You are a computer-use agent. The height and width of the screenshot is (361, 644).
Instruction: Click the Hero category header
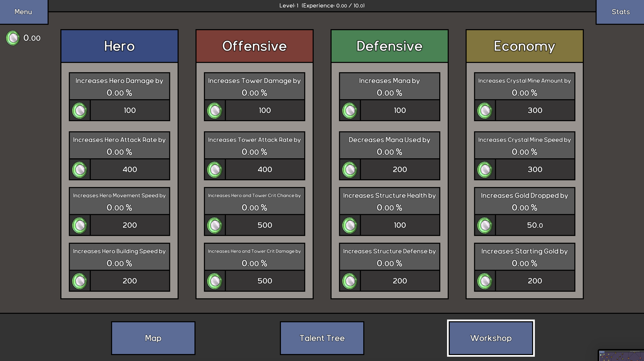(x=120, y=46)
